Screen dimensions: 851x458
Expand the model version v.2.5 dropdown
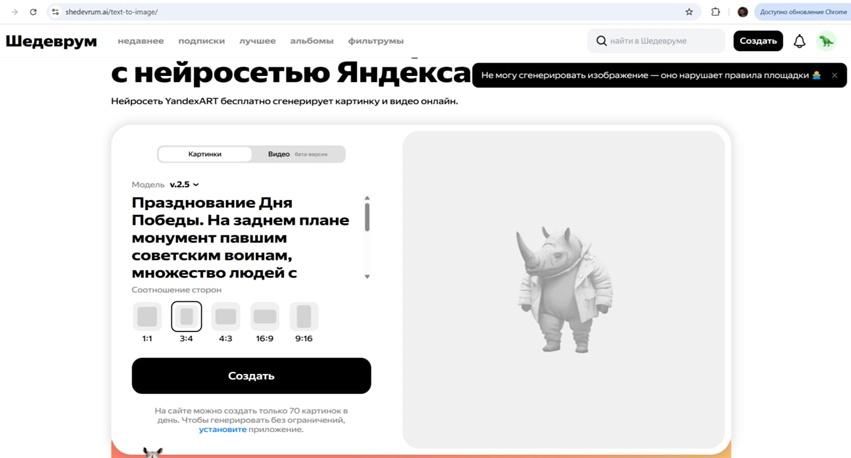tap(184, 185)
